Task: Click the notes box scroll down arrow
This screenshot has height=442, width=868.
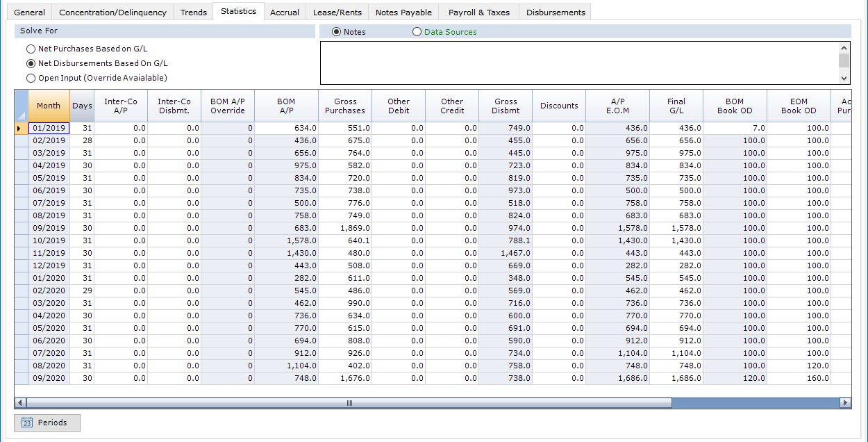Action: (x=844, y=79)
